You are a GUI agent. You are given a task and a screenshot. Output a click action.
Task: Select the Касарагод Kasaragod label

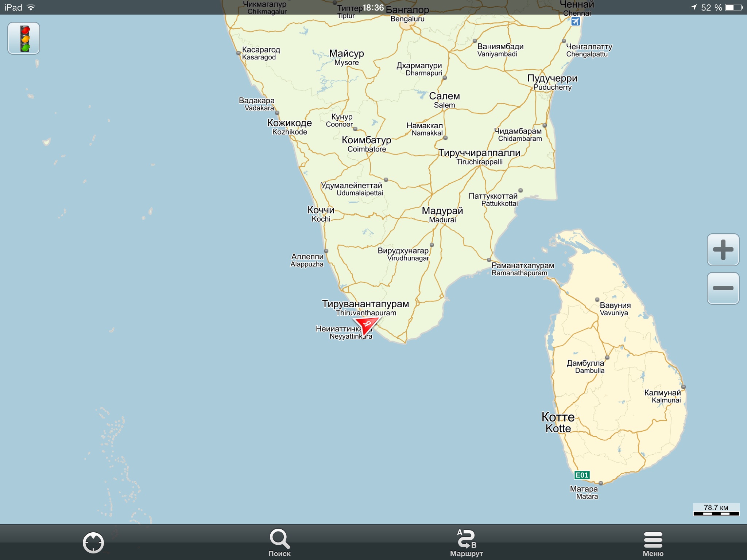pyautogui.click(x=261, y=53)
